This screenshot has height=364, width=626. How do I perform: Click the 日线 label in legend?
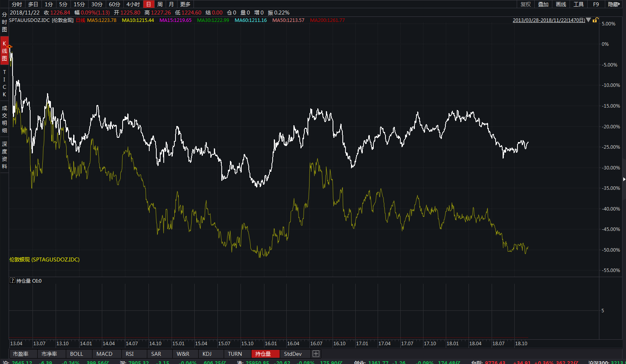pos(80,20)
